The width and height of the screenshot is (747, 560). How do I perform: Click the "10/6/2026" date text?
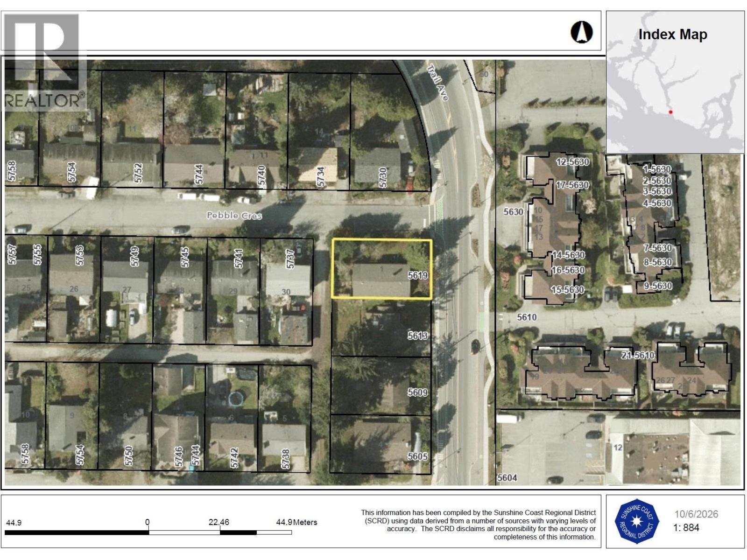tap(696, 514)
